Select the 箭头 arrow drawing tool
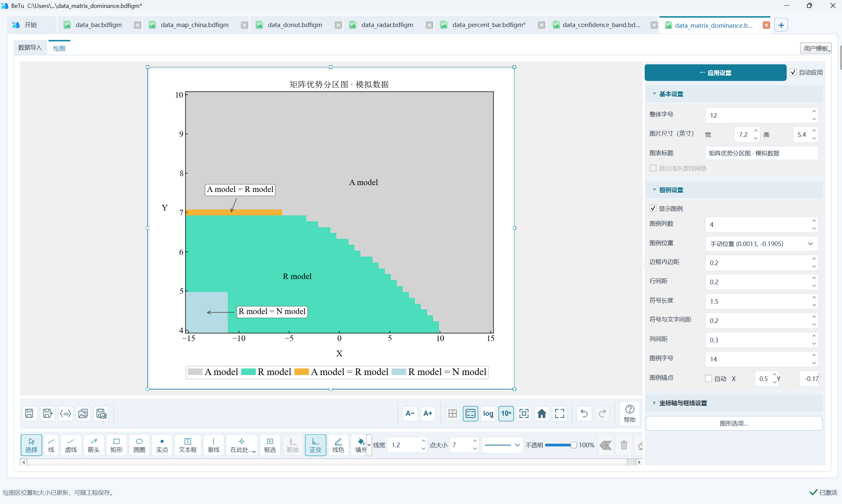The height and width of the screenshot is (504, 842). [x=93, y=445]
